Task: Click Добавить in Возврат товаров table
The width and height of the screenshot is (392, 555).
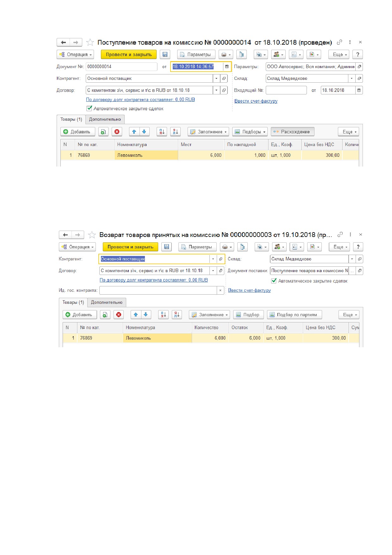Action: [x=79, y=315]
